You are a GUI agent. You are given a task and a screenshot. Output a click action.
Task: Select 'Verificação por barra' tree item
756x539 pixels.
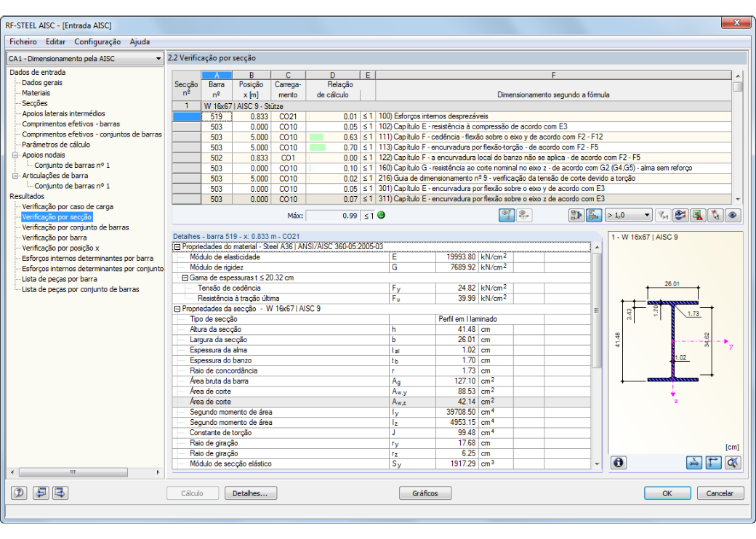click(55, 238)
